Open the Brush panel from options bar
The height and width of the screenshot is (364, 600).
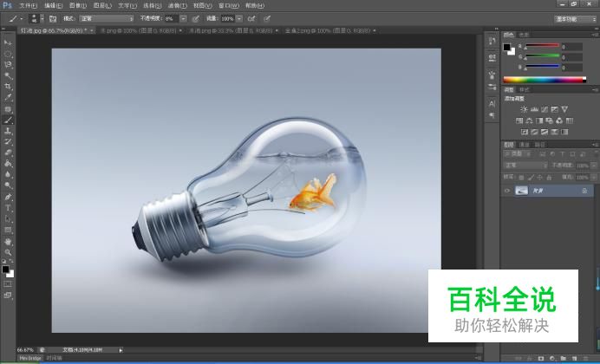coord(53,18)
